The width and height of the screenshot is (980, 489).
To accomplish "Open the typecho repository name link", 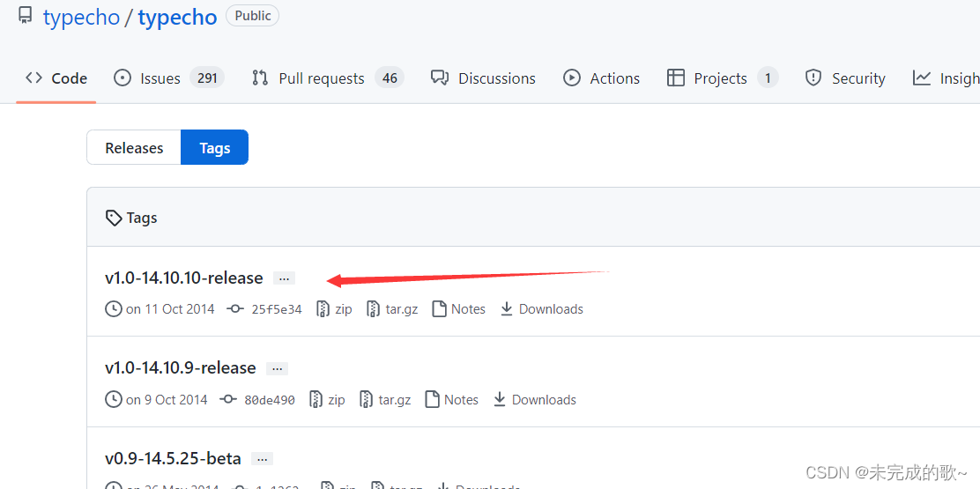I will coord(177,17).
